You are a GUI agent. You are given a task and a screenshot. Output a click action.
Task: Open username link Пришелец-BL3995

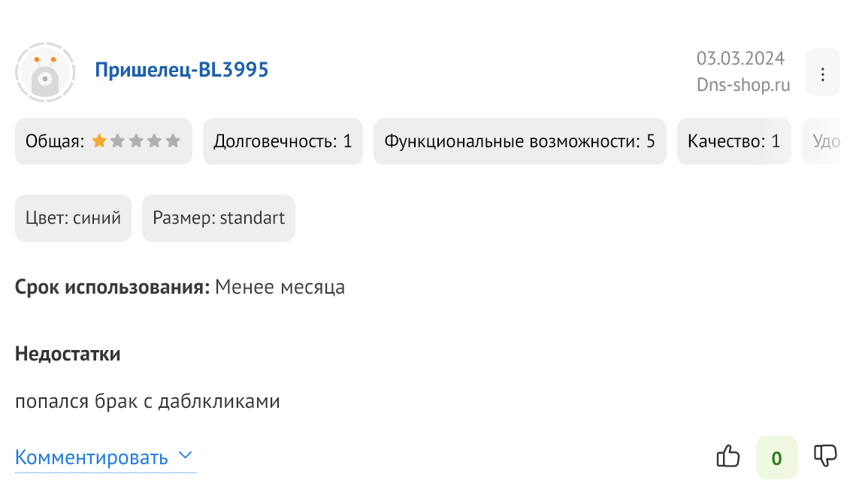pyautogui.click(x=182, y=70)
